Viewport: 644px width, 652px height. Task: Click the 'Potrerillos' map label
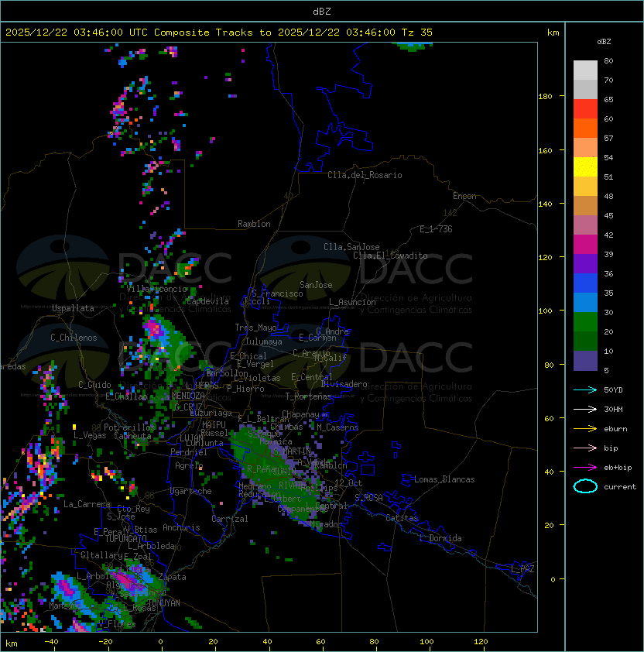(129, 427)
